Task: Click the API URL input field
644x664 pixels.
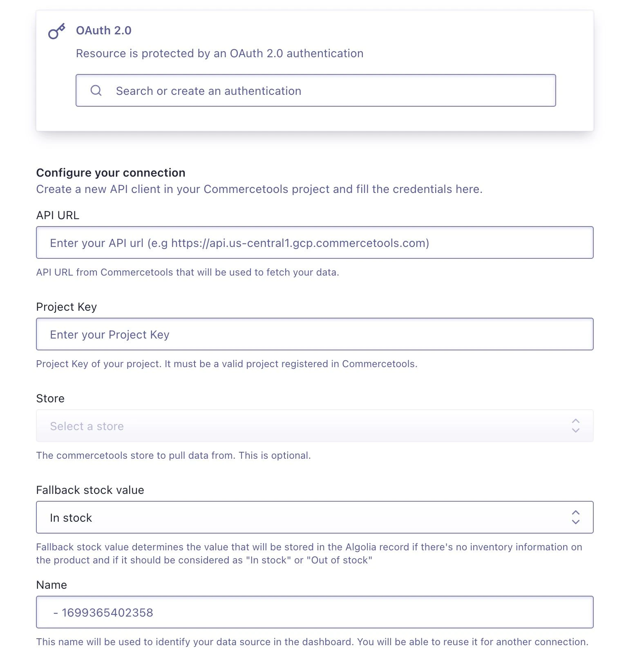Action: [315, 242]
